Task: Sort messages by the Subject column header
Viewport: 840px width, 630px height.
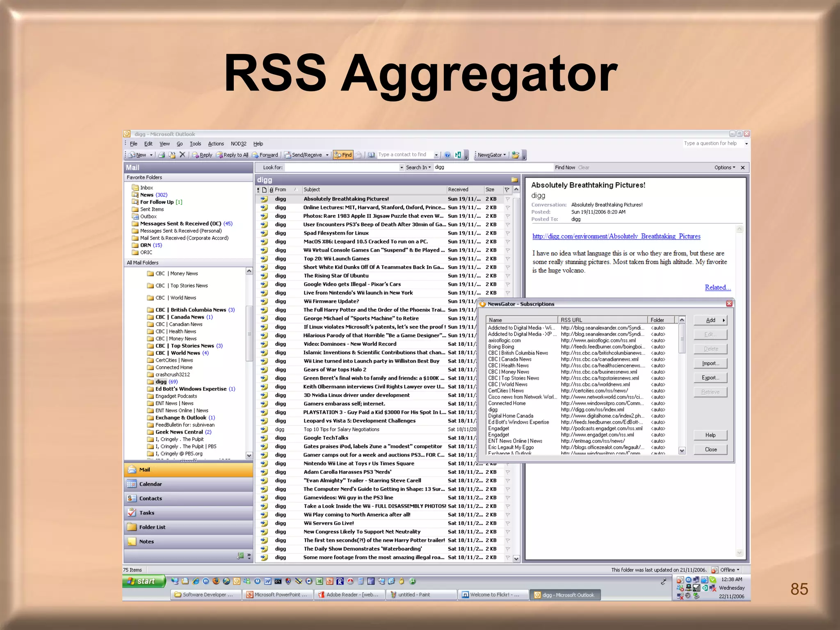Action: 374,189
